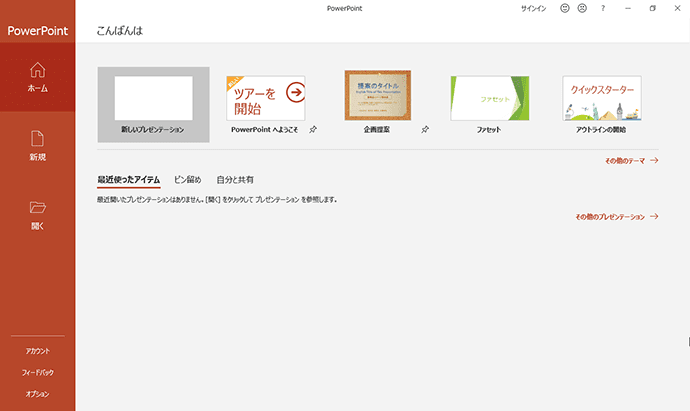
Task: Click the こんばんは greeting heading
Action: tap(120, 30)
